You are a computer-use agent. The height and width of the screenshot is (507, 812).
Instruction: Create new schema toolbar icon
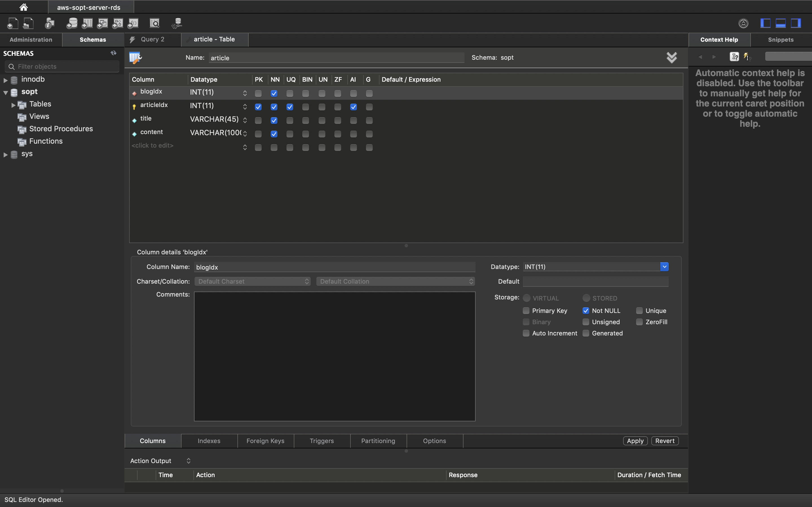[72, 23]
